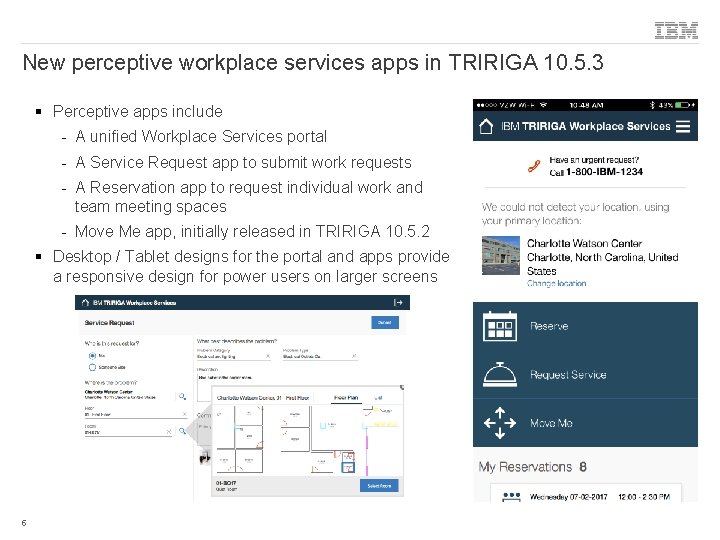
Task: Tap the Reserve calendar icon
Action: (x=500, y=326)
